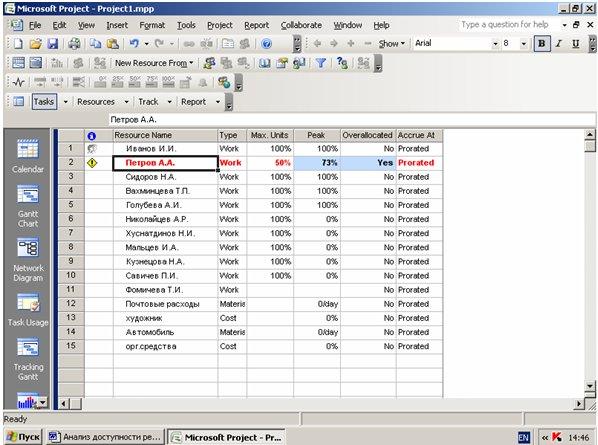Expand the Resources guide dropdown
Viewport: 598px width, 445px height.
click(126, 102)
